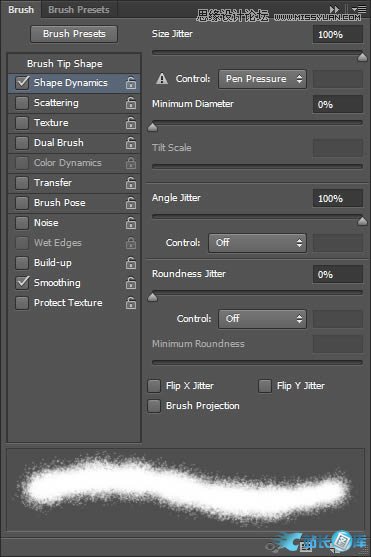Disable the Smoothing checkbox
The width and height of the screenshot is (371, 557).
click(22, 283)
